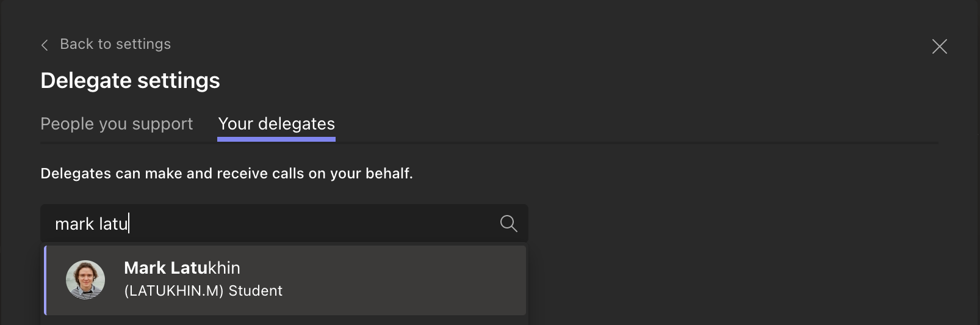This screenshot has width=980, height=325.
Task: Click blank space in search box before magnifier
Action: click(366, 224)
